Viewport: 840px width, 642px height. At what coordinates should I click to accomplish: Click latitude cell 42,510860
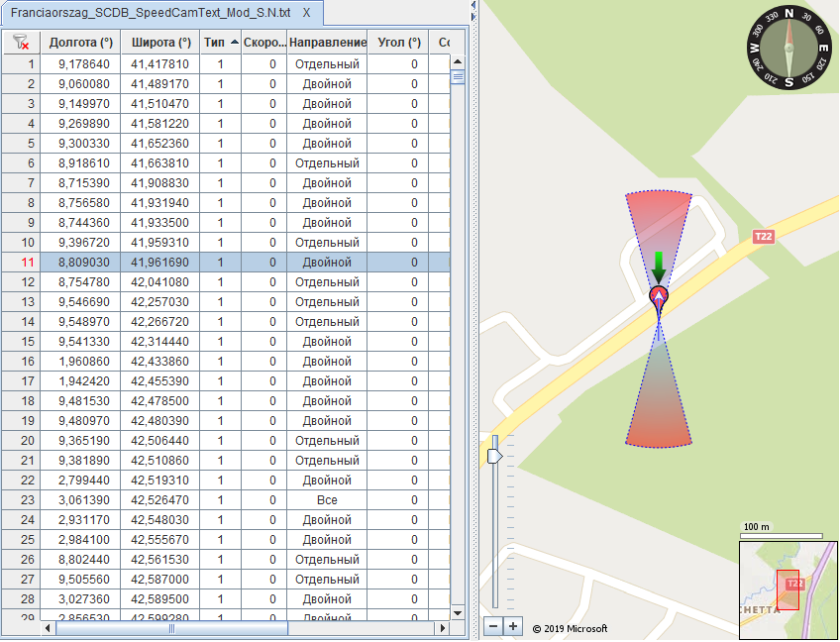tap(160, 461)
